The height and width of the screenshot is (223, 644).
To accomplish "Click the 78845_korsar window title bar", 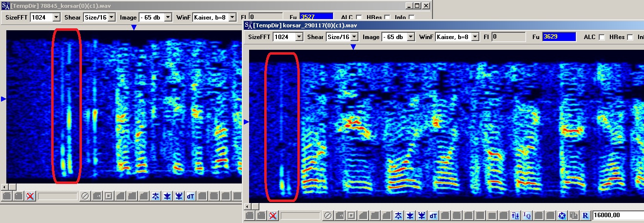I will [x=195, y=5].
